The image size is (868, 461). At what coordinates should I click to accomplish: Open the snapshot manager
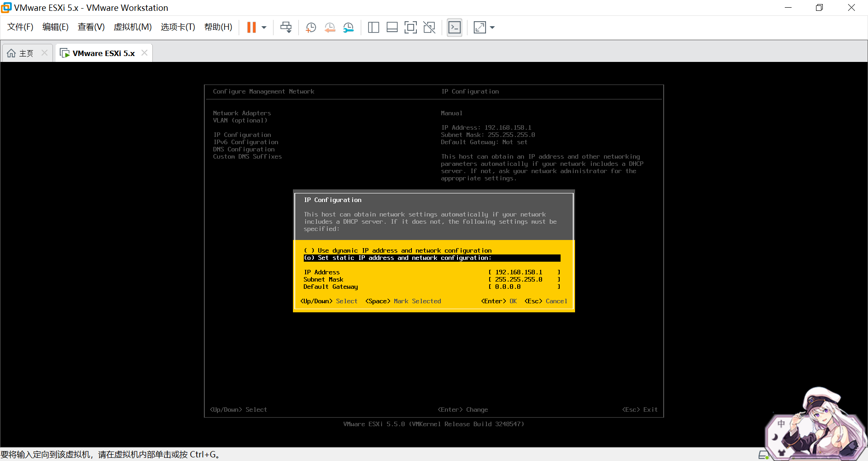[348, 28]
